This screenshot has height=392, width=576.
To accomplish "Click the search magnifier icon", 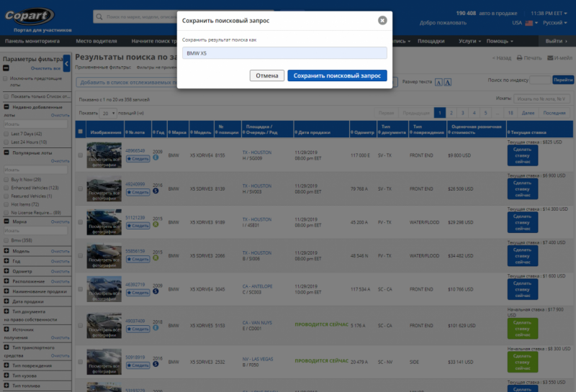I will [x=99, y=17].
